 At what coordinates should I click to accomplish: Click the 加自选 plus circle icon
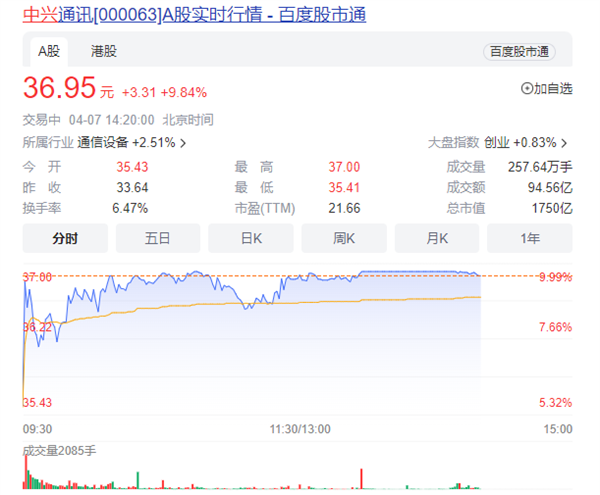[527, 88]
